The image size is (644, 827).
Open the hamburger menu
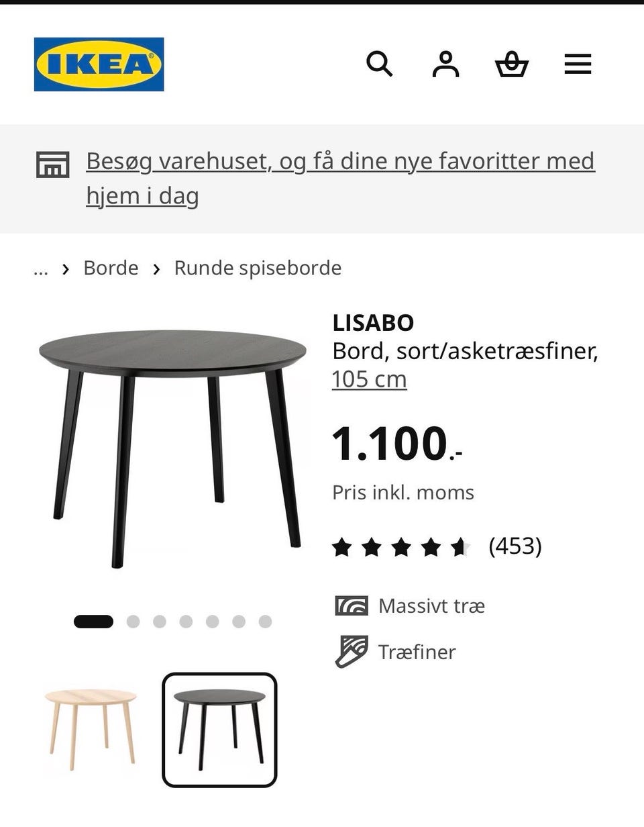point(578,64)
